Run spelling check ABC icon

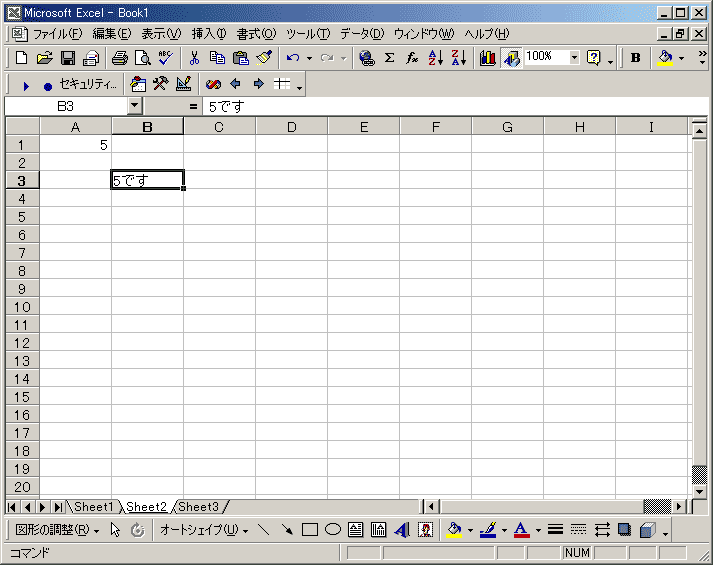pyautogui.click(x=166, y=58)
